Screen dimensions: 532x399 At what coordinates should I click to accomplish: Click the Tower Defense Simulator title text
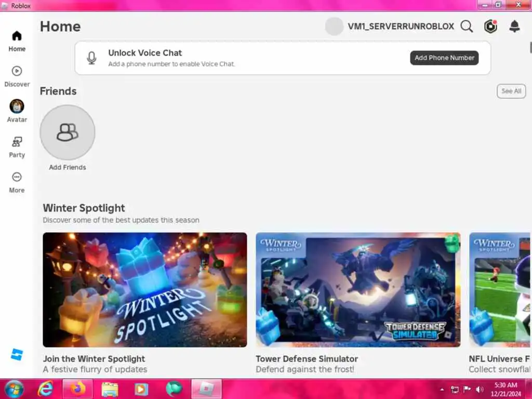point(307,358)
